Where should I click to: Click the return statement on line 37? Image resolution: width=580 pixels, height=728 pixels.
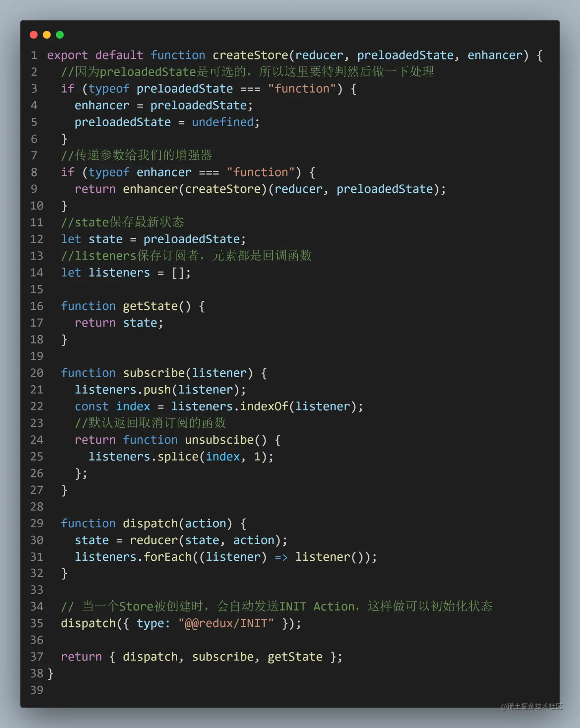pyautogui.click(x=202, y=657)
